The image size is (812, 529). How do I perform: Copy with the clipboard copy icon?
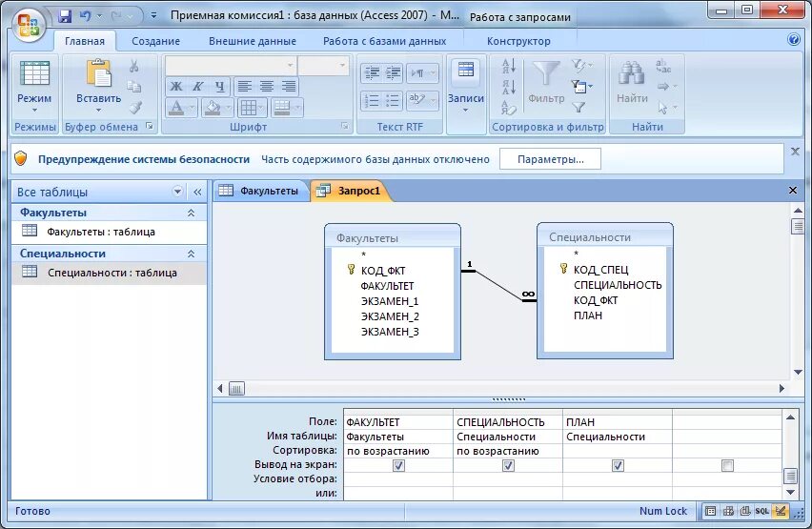[x=134, y=87]
